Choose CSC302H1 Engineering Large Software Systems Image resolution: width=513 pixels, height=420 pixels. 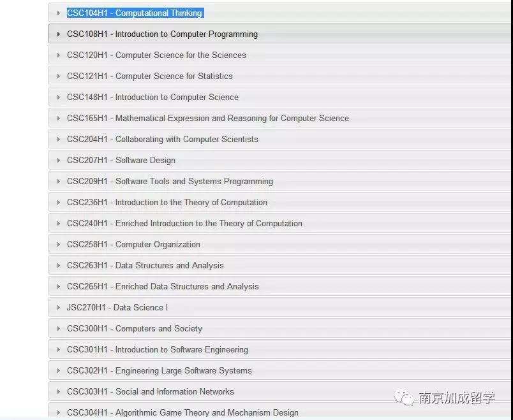(x=160, y=370)
